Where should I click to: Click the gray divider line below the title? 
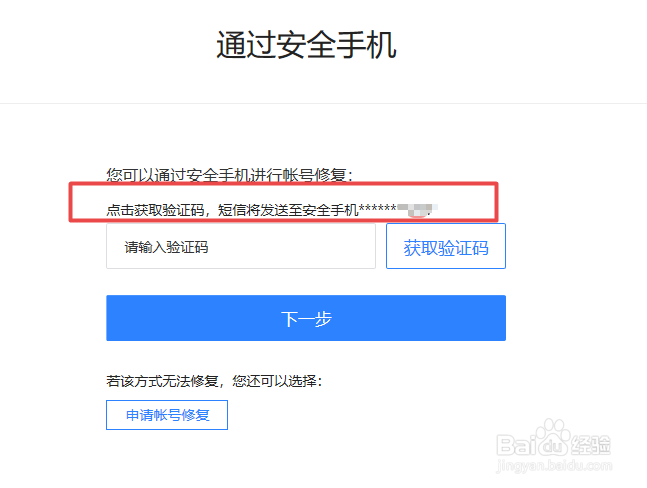click(324, 103)
